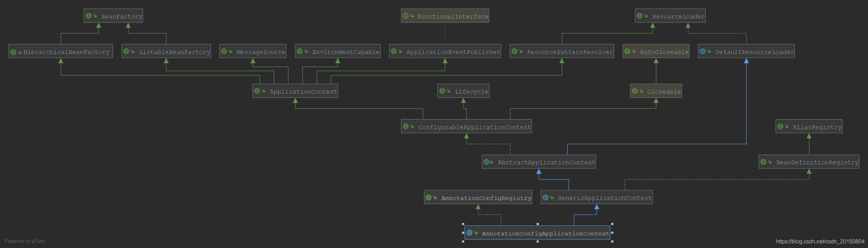The width and height of the screenshot is (868, 248).
Task: Select the MessageSource node label
Action: [261, 52]
